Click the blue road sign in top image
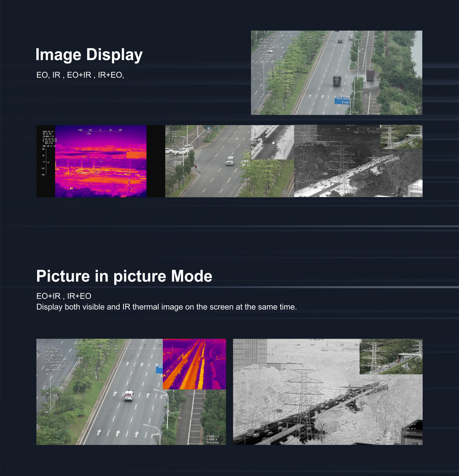This screenshot has width=459, height=476. pos(342,101)
